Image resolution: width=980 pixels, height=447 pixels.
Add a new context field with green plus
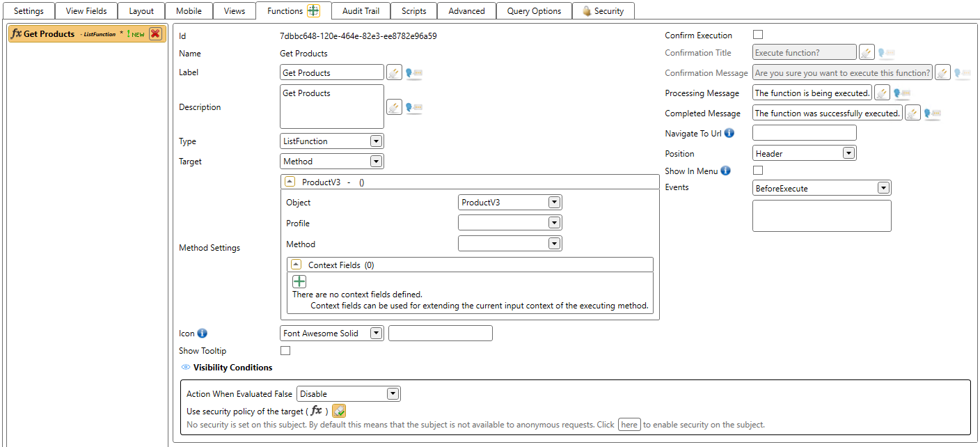pyautogui.click(x=299, y=281)
